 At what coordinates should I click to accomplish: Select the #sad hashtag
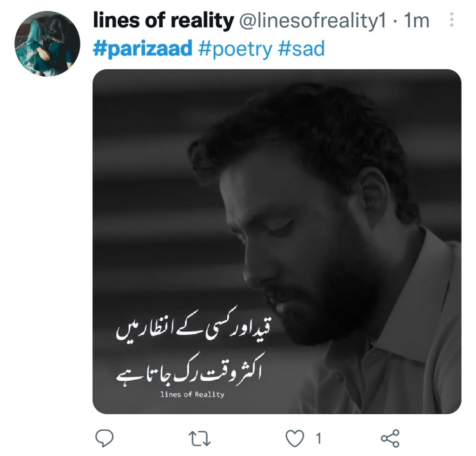pos(301,49)
